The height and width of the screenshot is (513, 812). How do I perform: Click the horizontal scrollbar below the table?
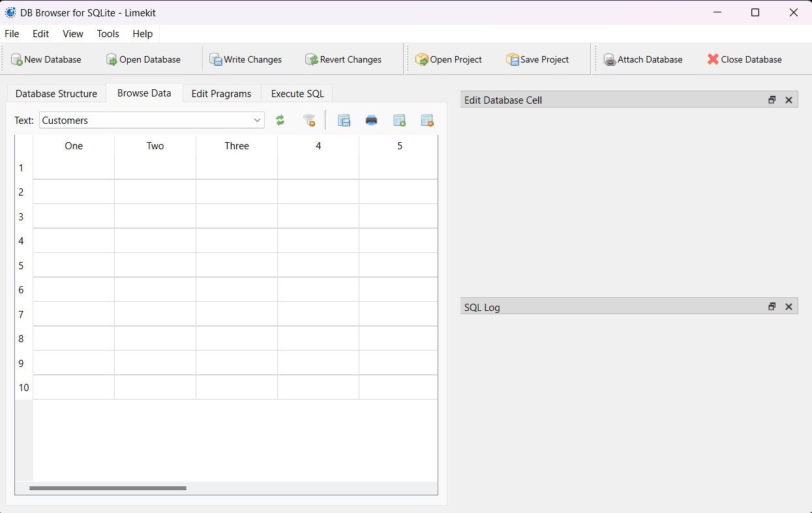[108, 488]
